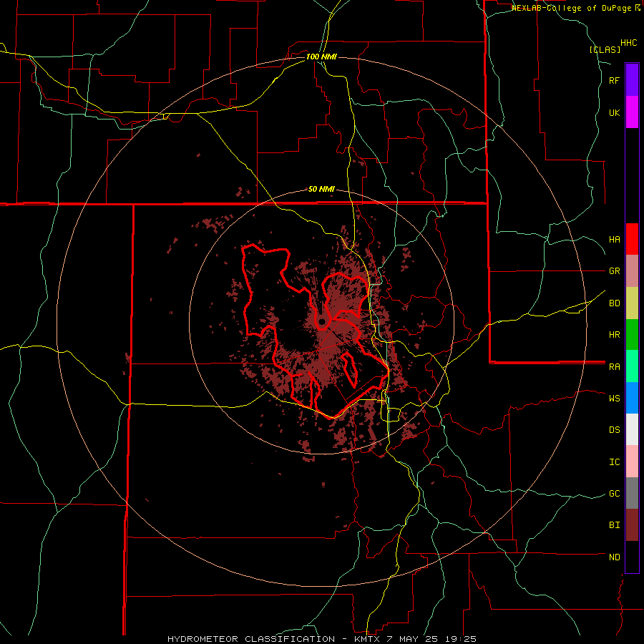The image size is (644, 644).
Task: Click the ND legend label
Action: pos(614,557)
